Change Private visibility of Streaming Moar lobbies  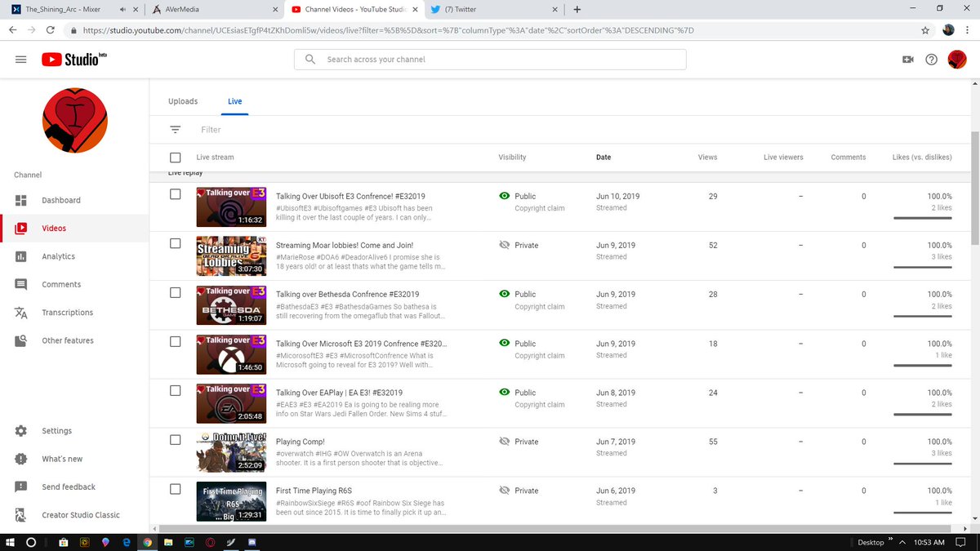point(519,245)
